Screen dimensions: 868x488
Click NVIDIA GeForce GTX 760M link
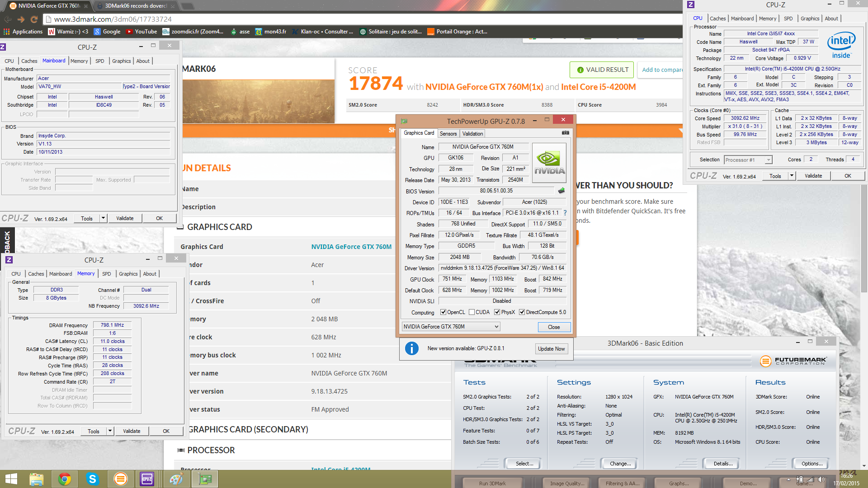[x=351, y=247]
